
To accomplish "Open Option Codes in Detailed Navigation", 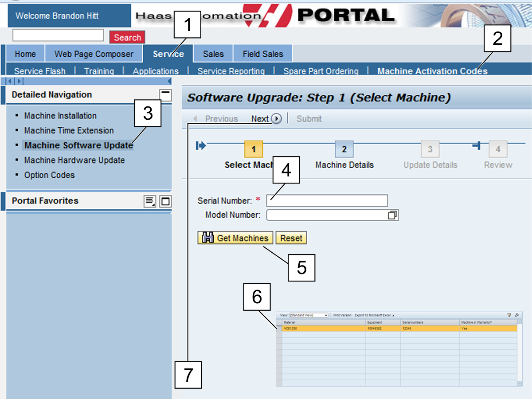I will click(50, 175).
